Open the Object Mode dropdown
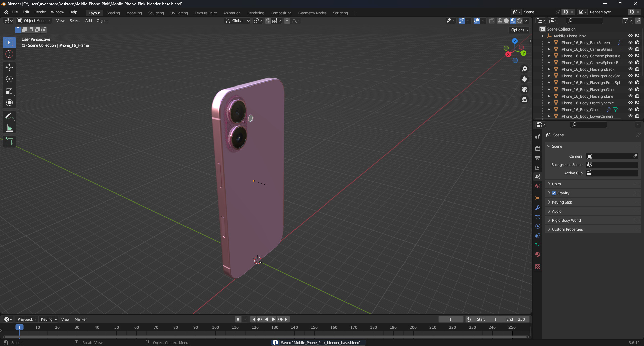Viewport: 644px width, 346px height. pos(34,21)
